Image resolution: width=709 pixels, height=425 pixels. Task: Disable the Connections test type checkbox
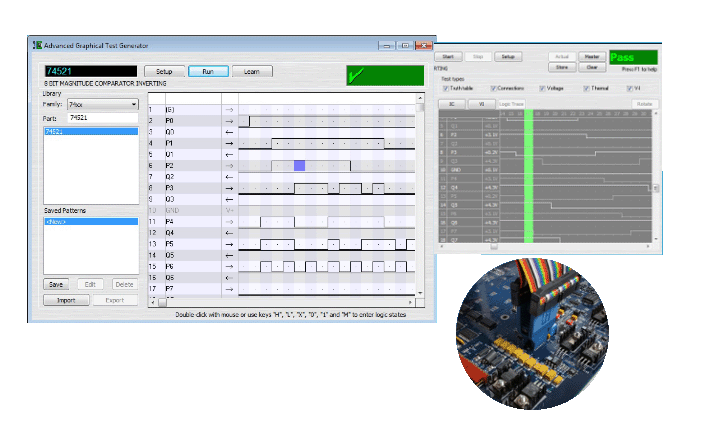tap(494, 88)
